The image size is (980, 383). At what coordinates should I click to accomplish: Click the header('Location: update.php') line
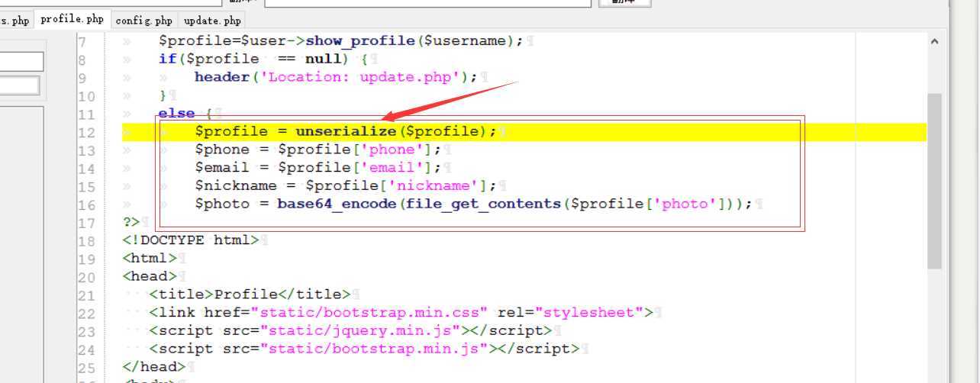tap(336, 77)
